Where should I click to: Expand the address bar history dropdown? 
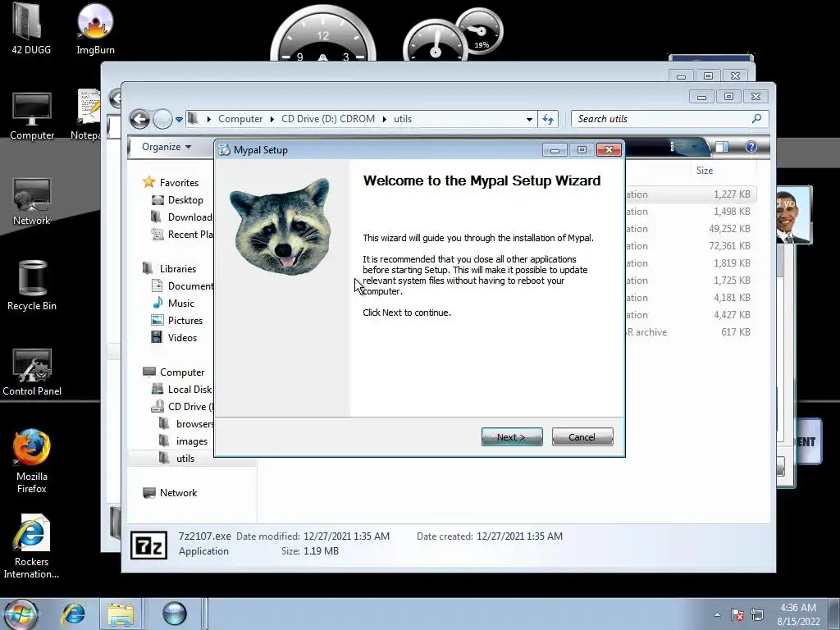coord(529,119)
